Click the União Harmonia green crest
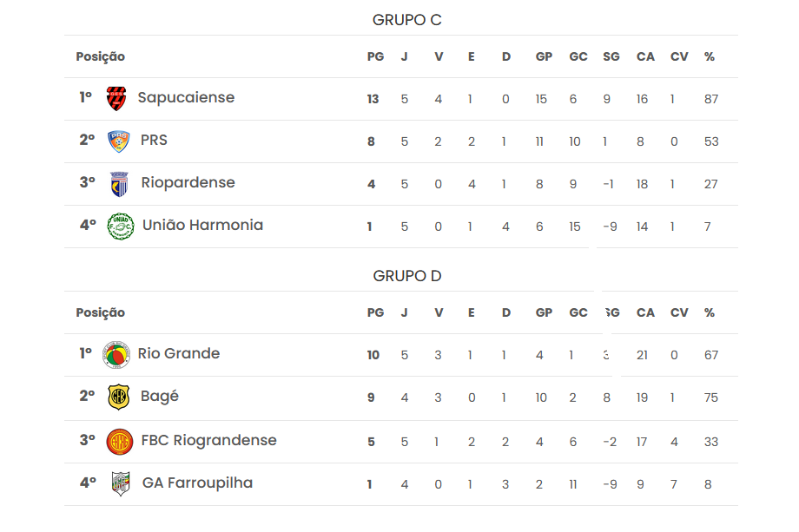The height and width of the screenshot is (532, 799). coord(120,227)
